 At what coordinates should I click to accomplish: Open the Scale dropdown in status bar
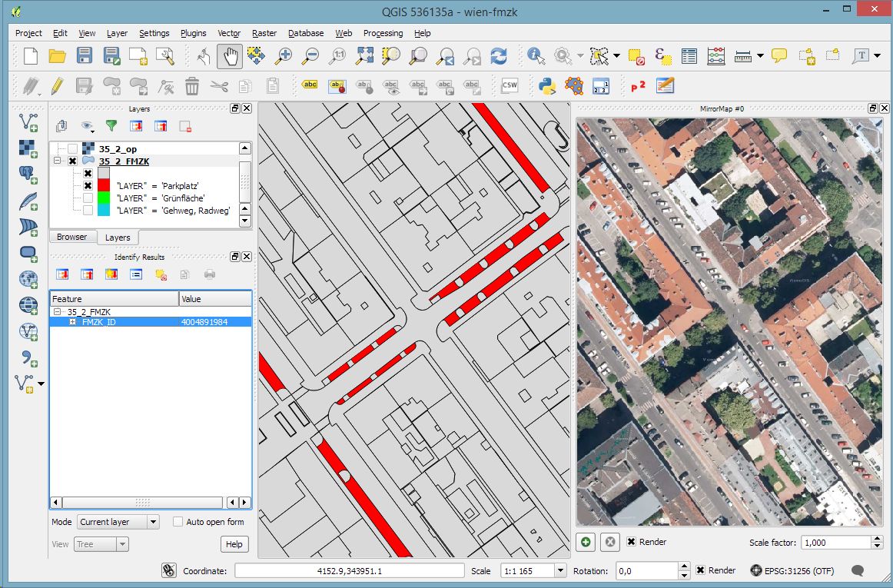pos(560,570)
